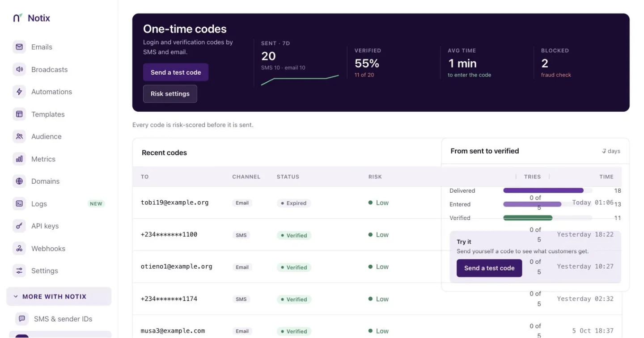The image size is (644, 338).
Task: Click the NEW badge beside Logs
Action: pyautogui.click(x=96, y=203)
